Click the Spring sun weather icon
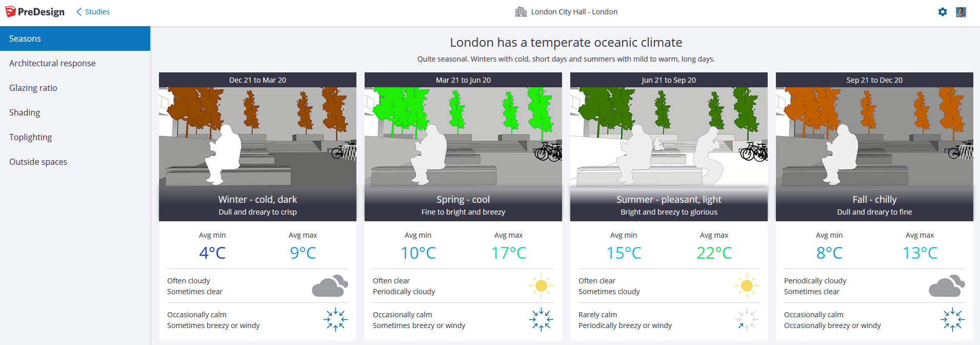This screenshot has width=980, height=345. 541,285
